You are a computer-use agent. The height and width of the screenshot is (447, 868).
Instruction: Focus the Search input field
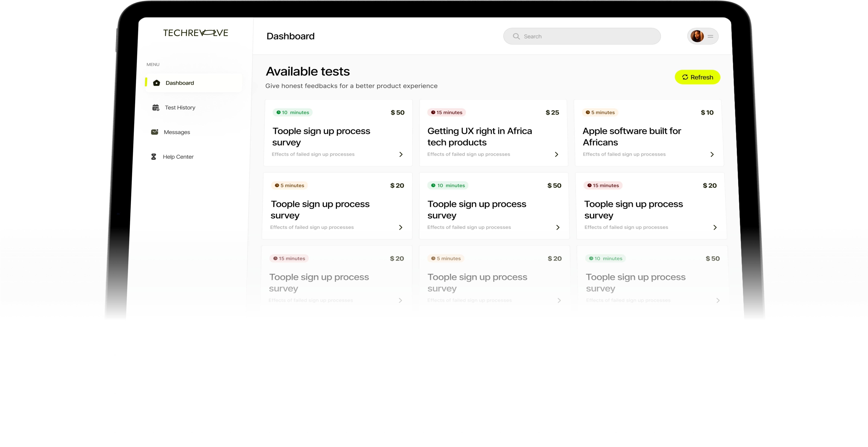click(x=582, y=36)
